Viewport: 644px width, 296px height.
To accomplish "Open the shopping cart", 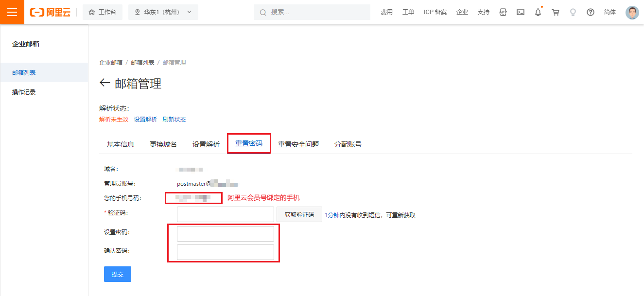I will click(556, 12).
